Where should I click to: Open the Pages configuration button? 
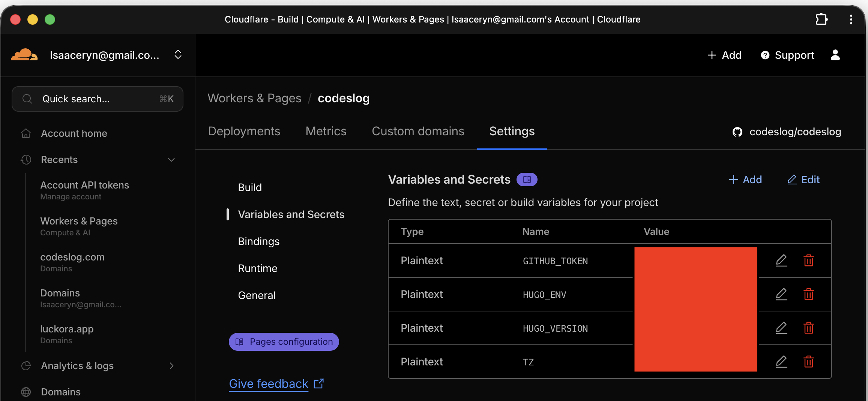pos(284,341)
